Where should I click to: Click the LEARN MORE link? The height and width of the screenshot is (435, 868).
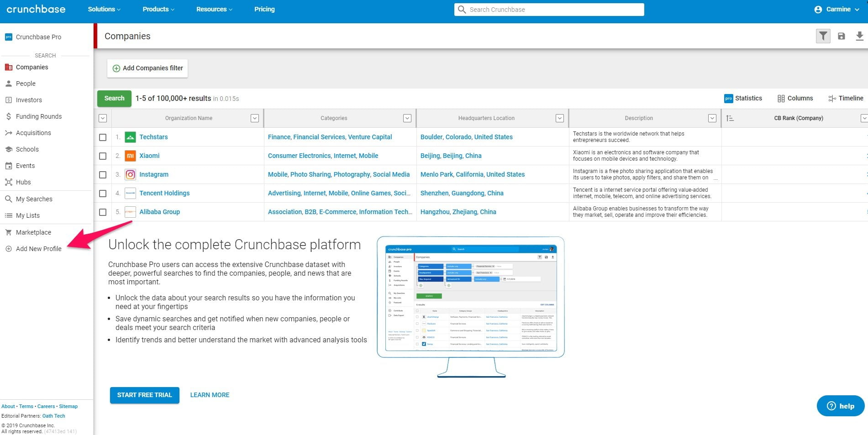pos(210,395)
